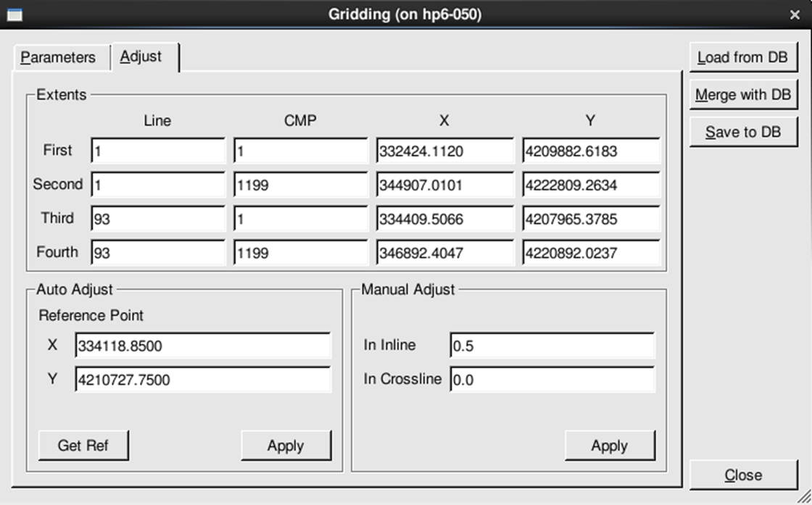Viewport: 812px width, 505px height.
Task: Select the Third row X coordinate field
Action: pyautogui.click(x=444, y=219)
